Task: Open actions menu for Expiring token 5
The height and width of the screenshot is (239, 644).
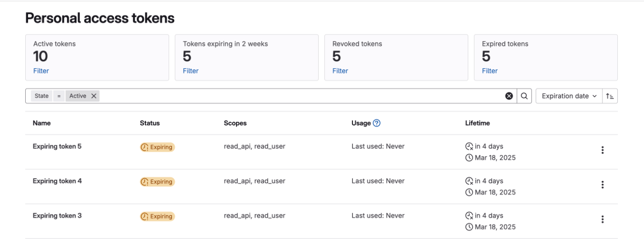Action: pyautogui.click(x=602, y=150)
